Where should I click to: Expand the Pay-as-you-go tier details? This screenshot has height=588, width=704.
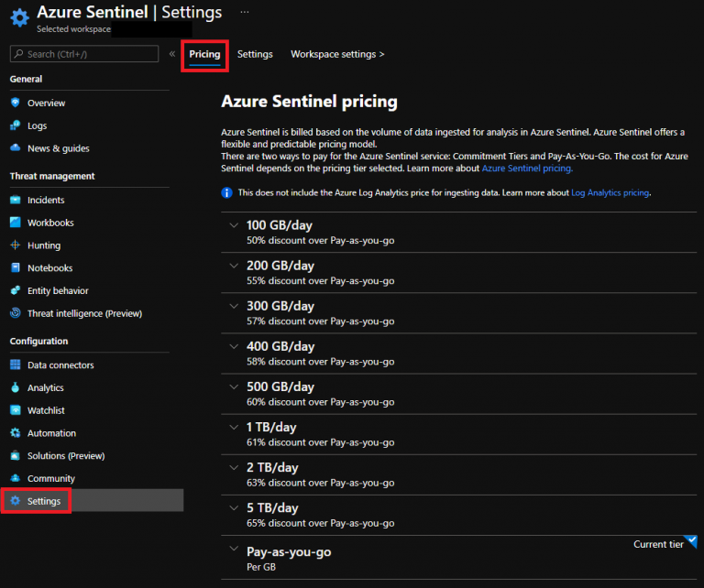[x=234, y=549]
